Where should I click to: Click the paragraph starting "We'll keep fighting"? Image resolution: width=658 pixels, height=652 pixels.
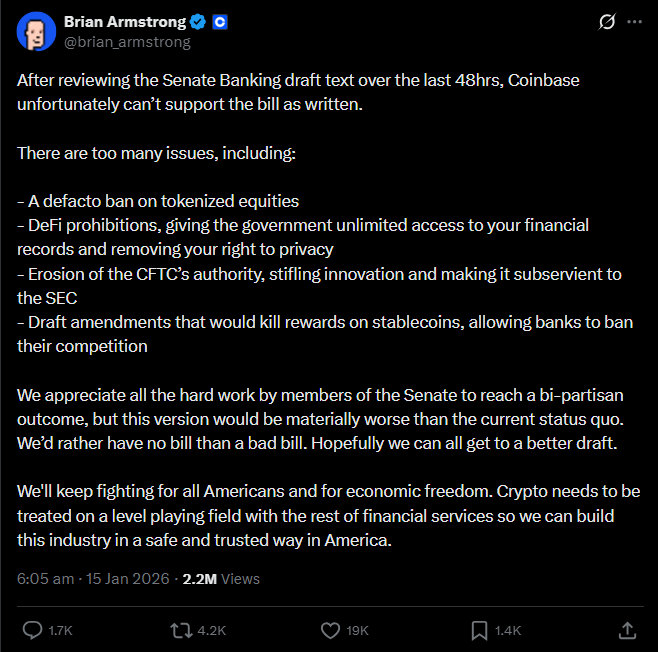point(320,516)
